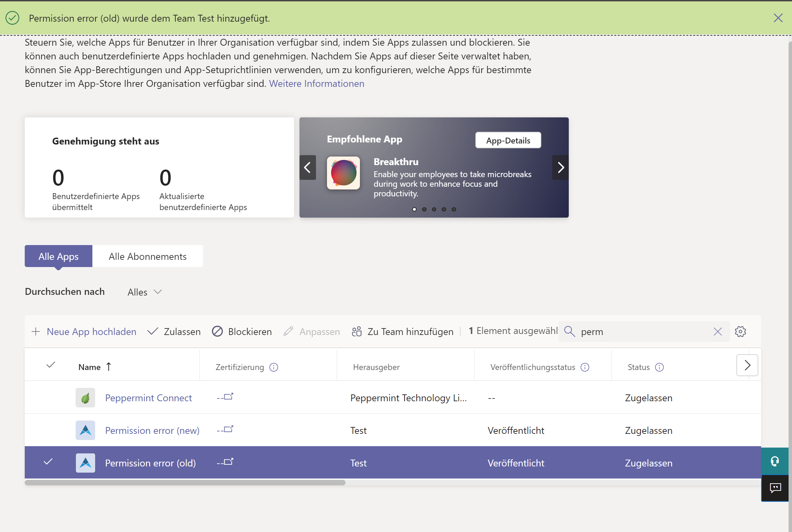Show the next recommended app

tap(561, 167)
